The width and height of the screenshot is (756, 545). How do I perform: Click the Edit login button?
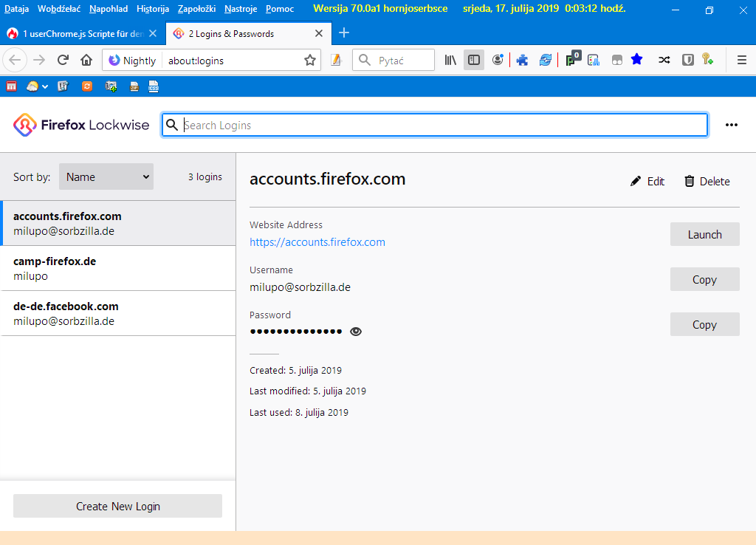point(647,182)
